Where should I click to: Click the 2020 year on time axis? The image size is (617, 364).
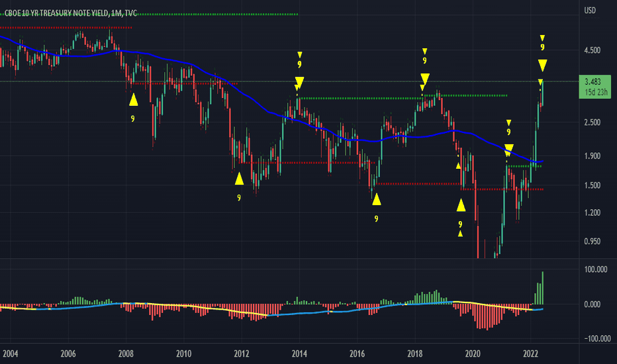[x=473, y=354]
